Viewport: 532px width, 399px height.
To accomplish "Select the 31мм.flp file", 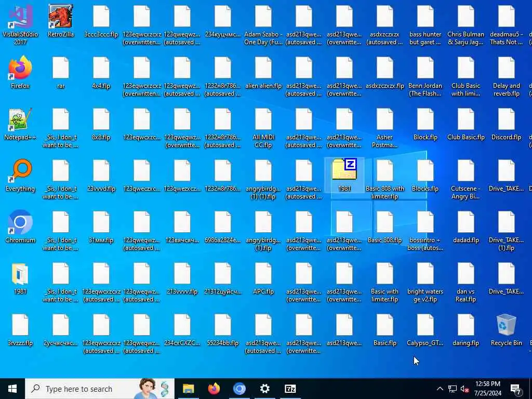I will click(101, 228).
